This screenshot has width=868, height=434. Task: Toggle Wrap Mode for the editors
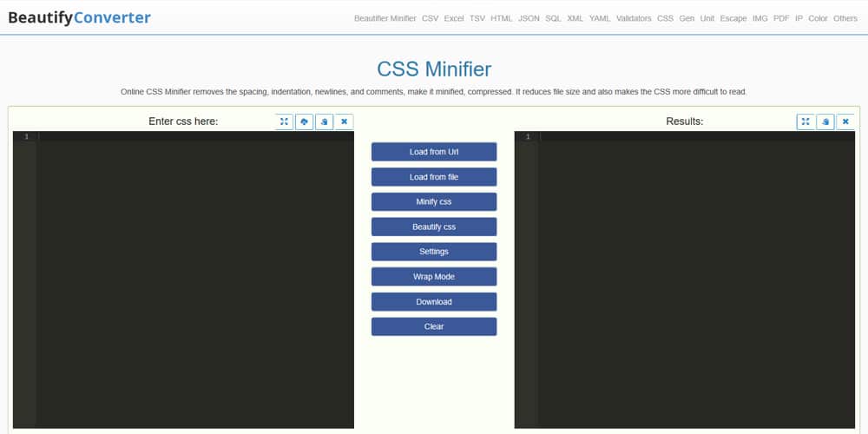click(434, 277)
